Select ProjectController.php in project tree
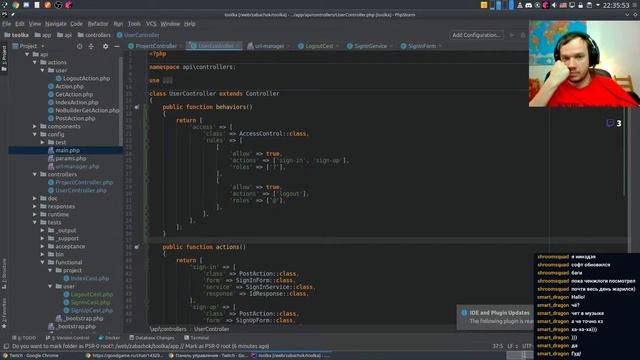Image resolution: width=640 pixels, height=360 pixels. 80,182
